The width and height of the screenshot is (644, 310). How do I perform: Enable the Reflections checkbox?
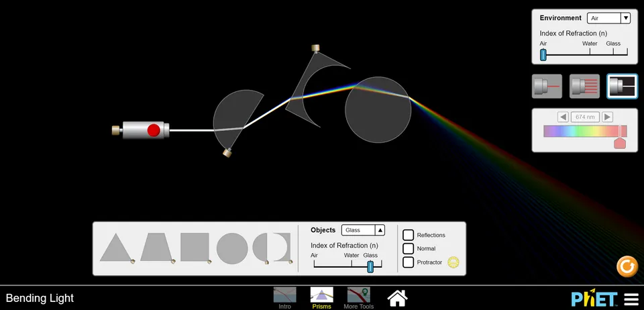(x=409, y=235)
